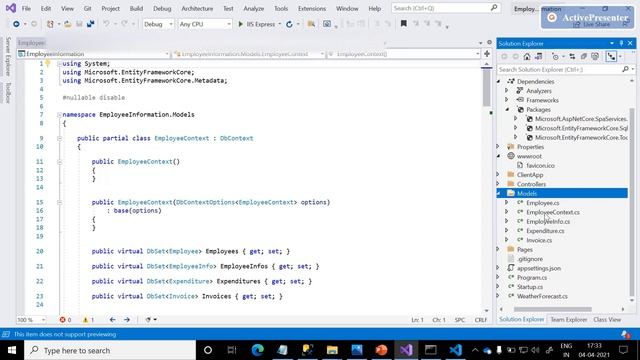
Task: Switch to the Class View tab
Action: (x=607, y=320)
